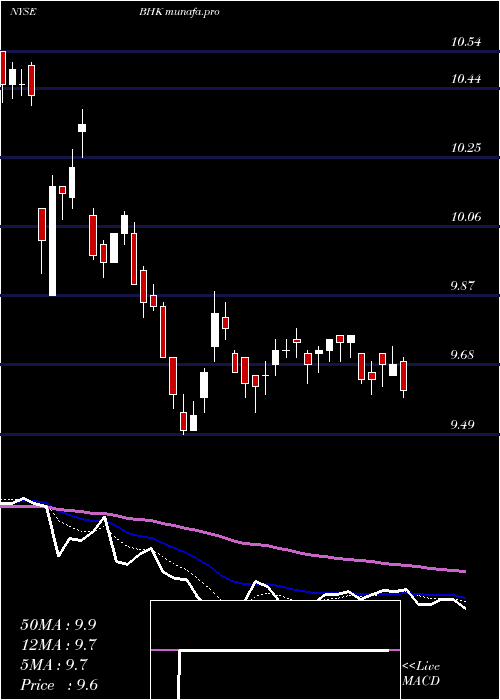Click the 12MA : 9.7 readout
Screen dimensions: 500x700
[58, 645]
